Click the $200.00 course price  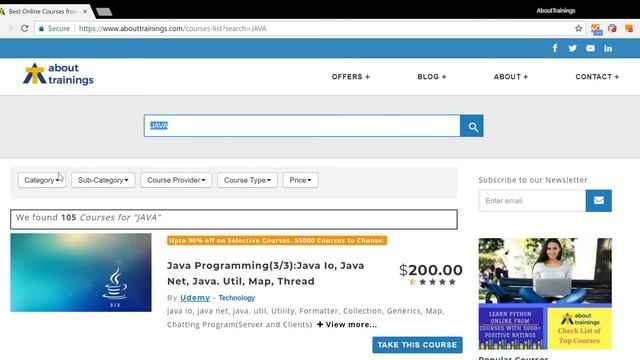click(x=431, y=270)
